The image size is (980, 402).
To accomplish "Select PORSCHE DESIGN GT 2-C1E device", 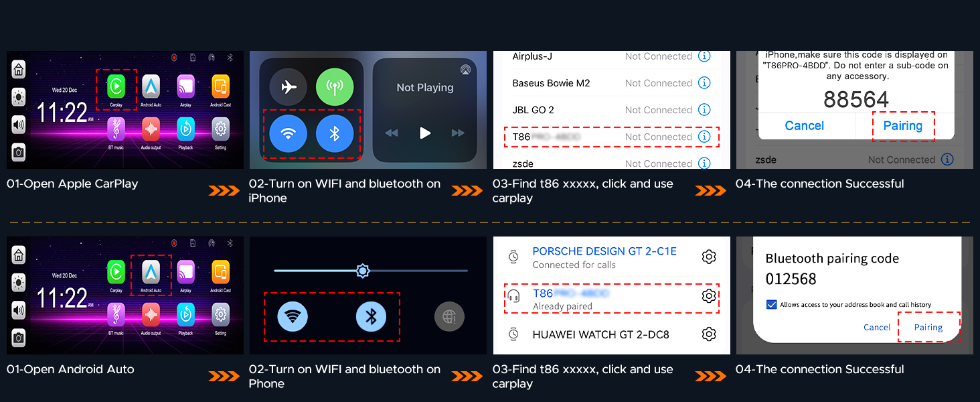I will point(604,251).
